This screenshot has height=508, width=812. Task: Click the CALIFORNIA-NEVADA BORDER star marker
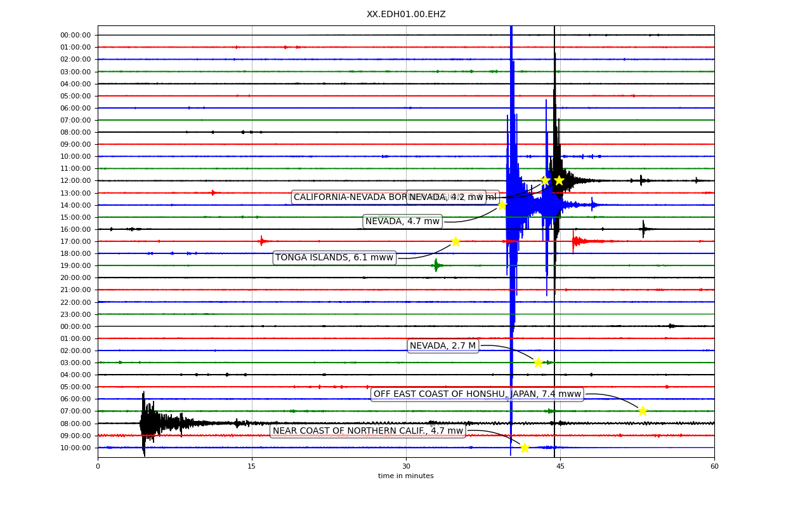pyautogui.click(x=544, y=180)
